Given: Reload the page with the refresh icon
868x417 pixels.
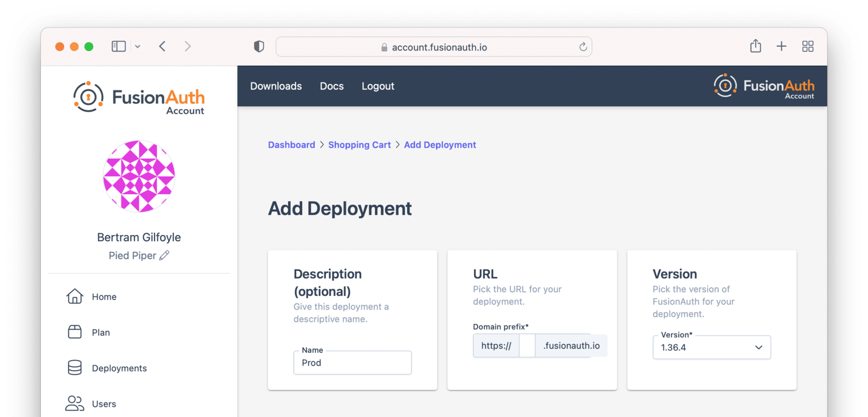Looking at the screenshot, I should 583,47.
